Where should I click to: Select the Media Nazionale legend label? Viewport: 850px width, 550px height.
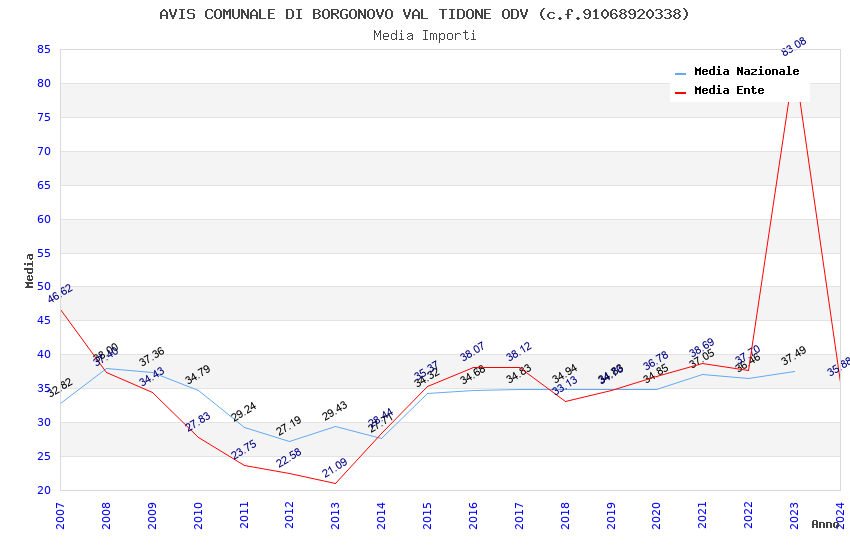tap(746, 71)
